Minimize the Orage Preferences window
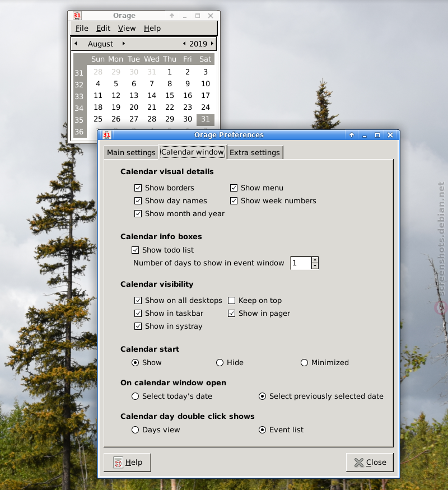This screenshot has height=490, width=448. tap(364, 135)
